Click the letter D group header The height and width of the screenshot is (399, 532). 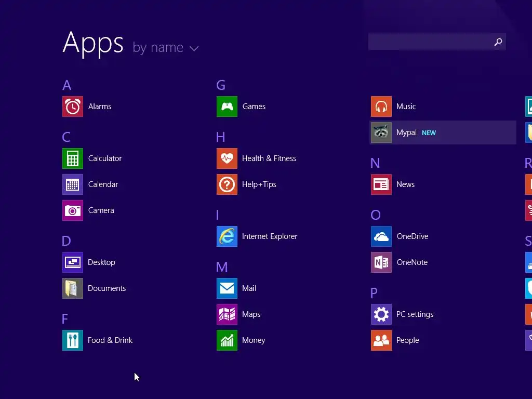click(x=66, y=241)
